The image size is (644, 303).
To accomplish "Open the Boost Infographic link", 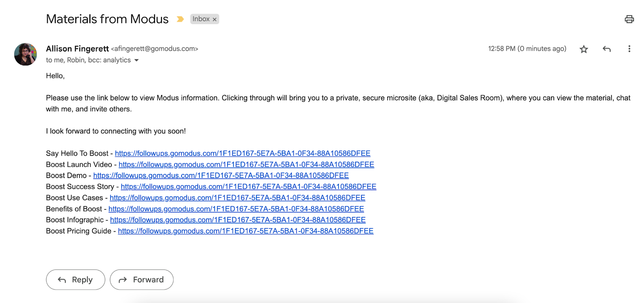I will tap(237, 220).
